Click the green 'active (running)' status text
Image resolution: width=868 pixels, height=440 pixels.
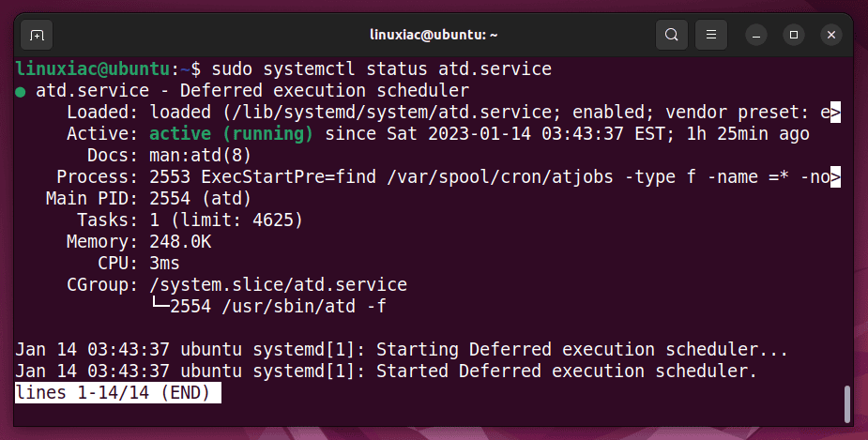pyautogui.click(x=232, y=134)
